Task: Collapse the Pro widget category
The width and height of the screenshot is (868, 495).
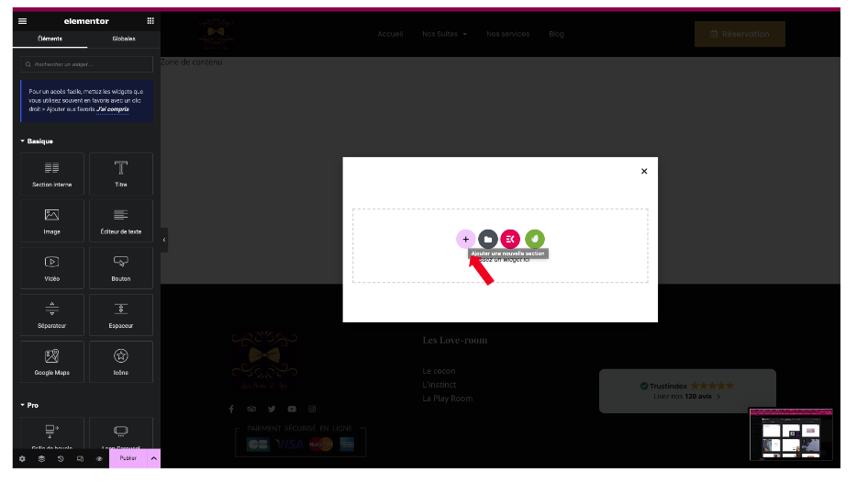Action: click(x=29, y=405)
